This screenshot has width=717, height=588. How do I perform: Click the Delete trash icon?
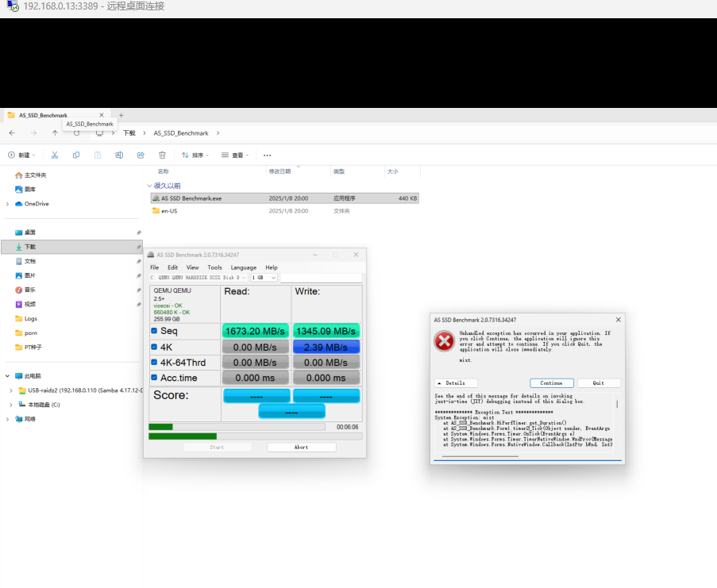pyautogui.click(x=162, y=156)
